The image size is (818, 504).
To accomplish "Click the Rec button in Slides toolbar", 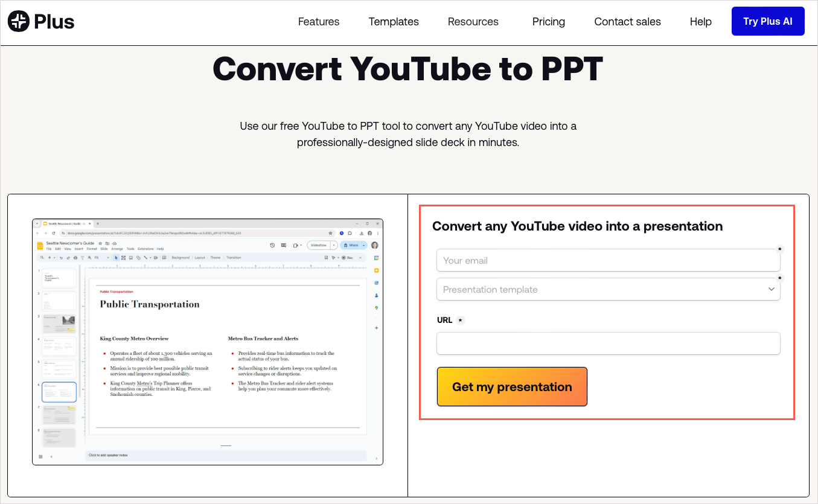I will point(347,258).
